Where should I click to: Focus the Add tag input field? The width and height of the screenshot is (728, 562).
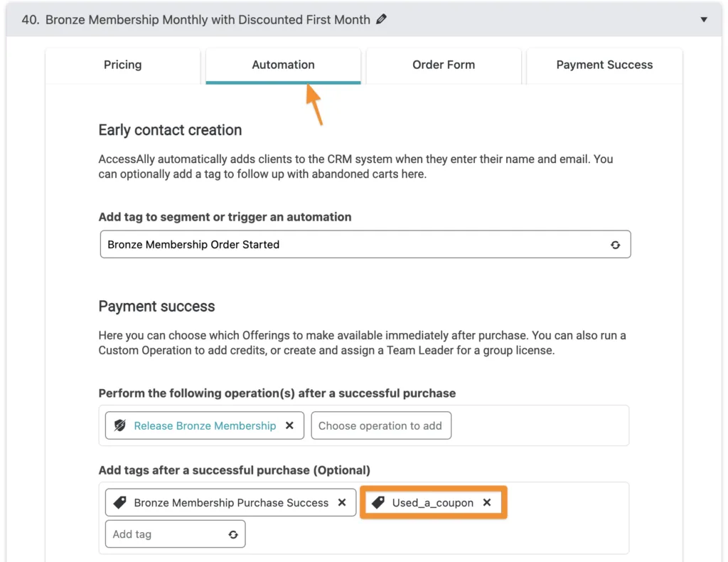coord(167,534)
